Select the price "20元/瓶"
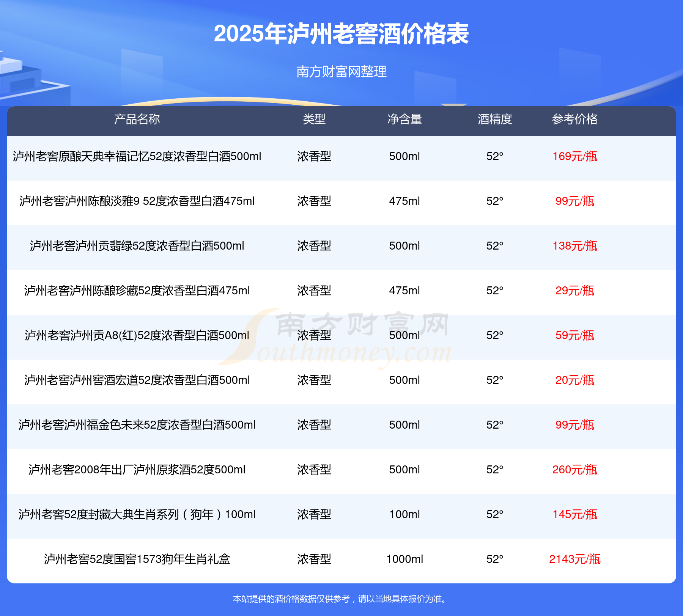The width and height of the screenshot is (683, 616). tap(575, 380)
